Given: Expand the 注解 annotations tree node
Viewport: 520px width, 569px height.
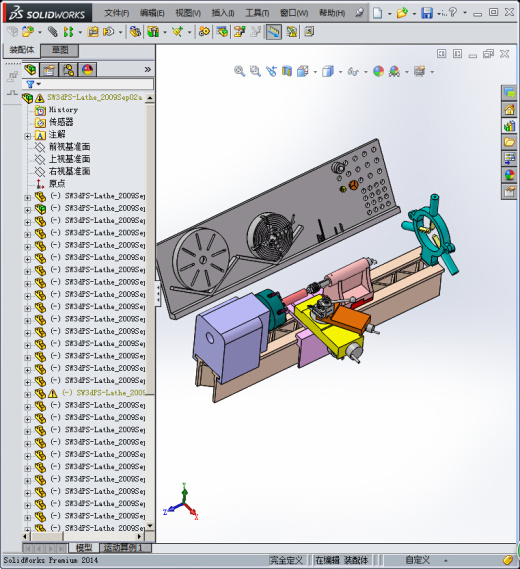Looking at the screenshot, I should (x=28, y=136).
